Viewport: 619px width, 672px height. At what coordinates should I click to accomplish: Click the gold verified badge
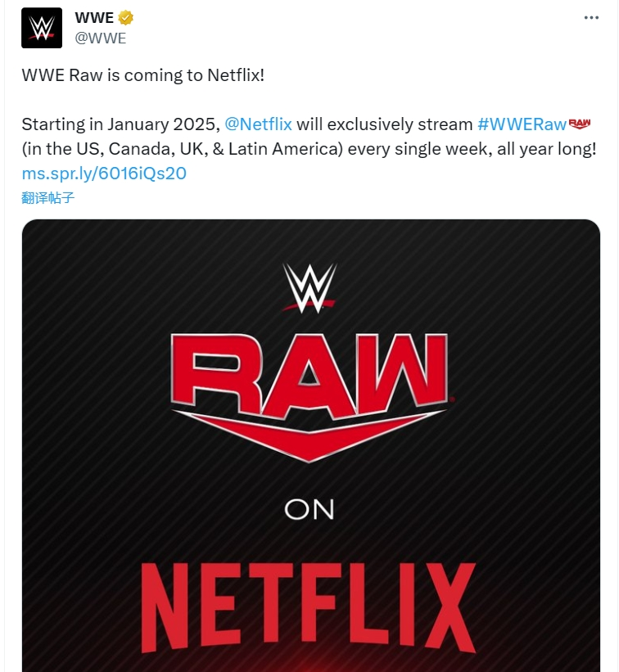[124, 17]
